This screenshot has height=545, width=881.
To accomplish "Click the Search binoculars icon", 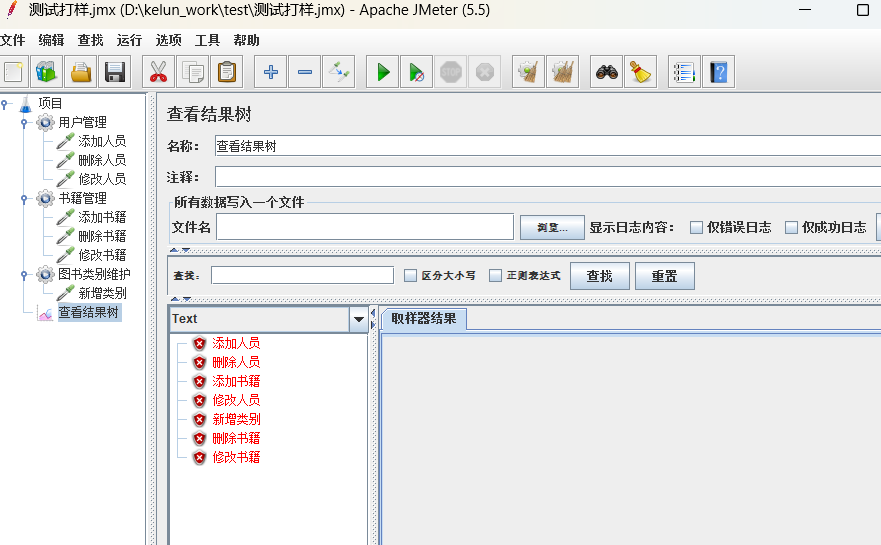I will coord(606,72).
